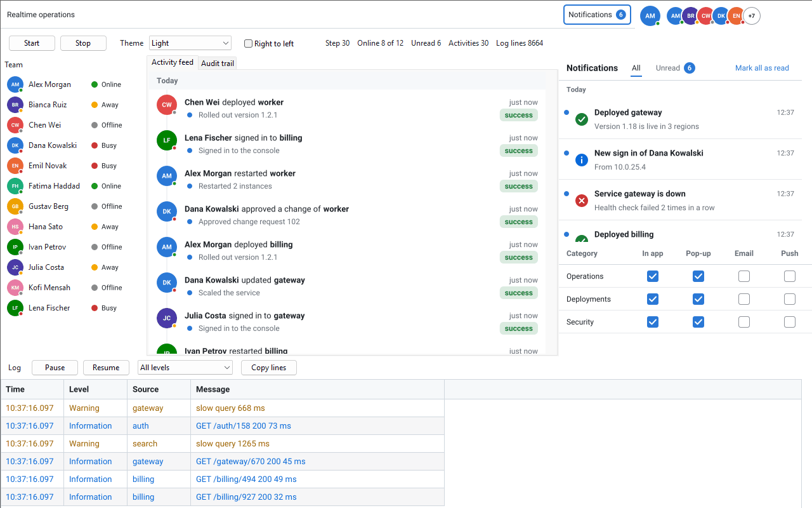Pause the log stream
812x508 pixels.
click(x=55, y=368)
